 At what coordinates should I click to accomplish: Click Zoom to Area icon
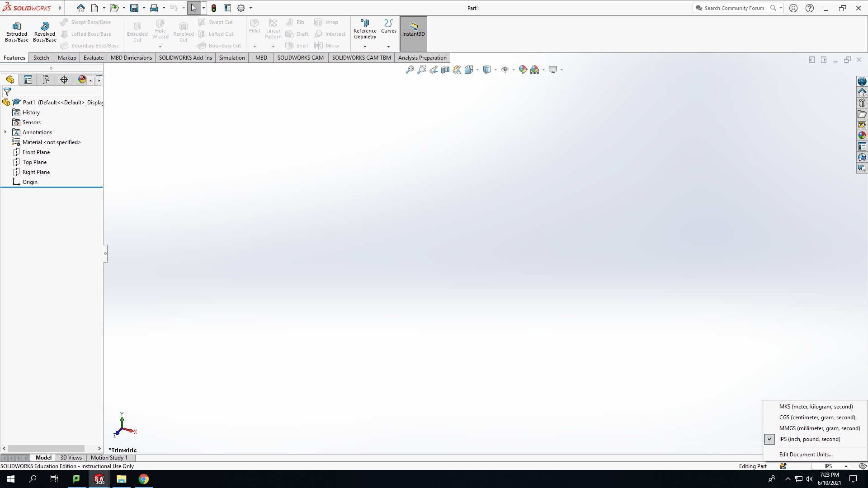(421, 70)
